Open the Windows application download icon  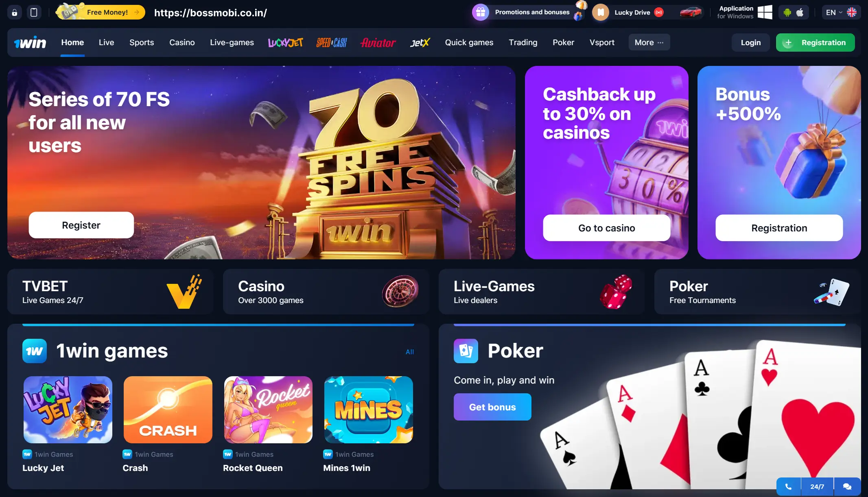(x=765, y=12)
